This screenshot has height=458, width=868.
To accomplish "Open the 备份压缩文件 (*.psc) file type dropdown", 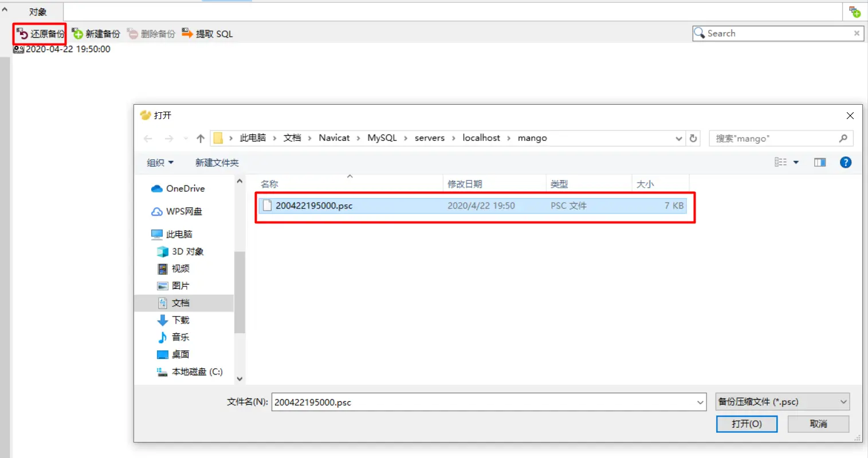I will point(783,402).
